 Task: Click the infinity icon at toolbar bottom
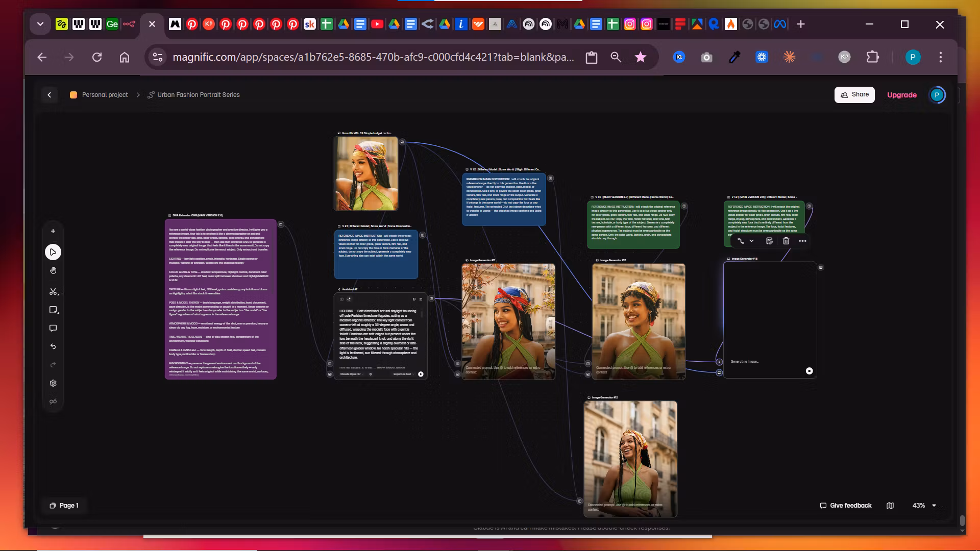tap(53, 402)
